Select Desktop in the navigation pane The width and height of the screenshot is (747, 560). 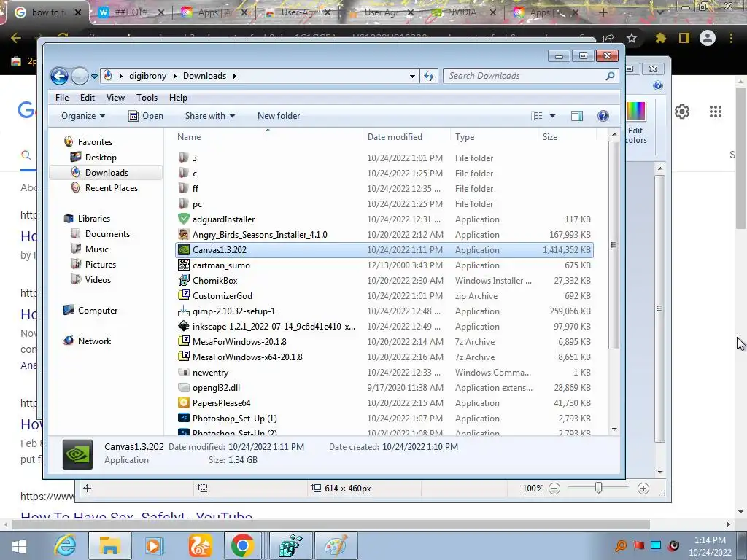(x=101, y=157)
